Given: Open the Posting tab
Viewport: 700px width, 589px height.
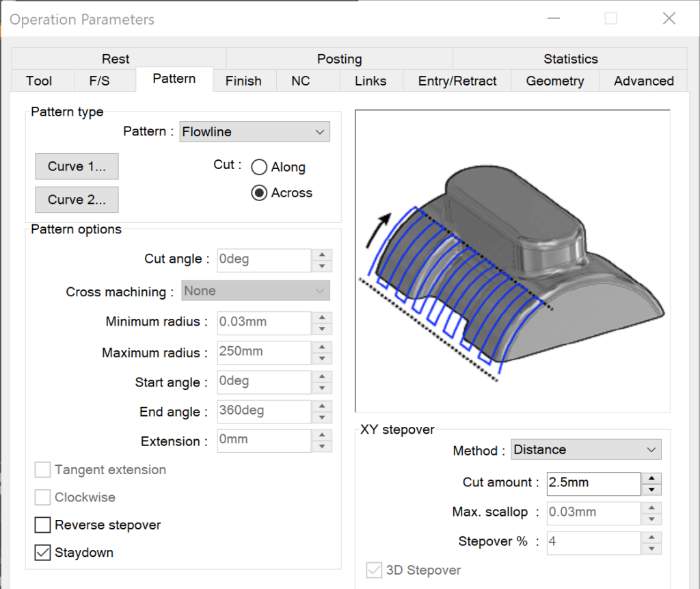Looking at the screenshot, I should (339, 59).
